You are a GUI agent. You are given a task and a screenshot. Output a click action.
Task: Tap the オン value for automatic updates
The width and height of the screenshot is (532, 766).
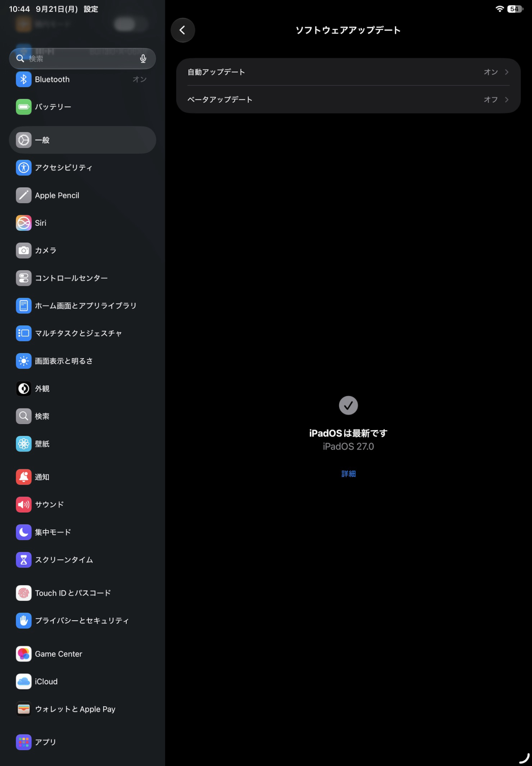tap(491, 72)
